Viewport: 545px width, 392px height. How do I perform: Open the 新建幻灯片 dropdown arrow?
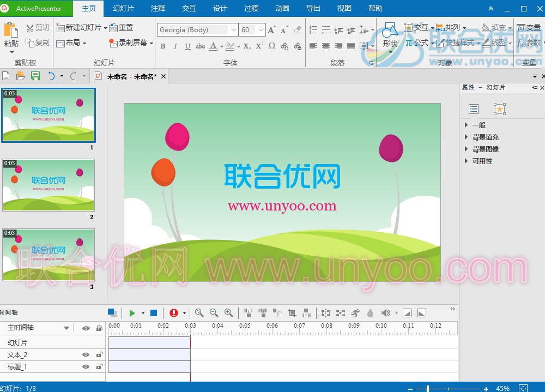106,27
